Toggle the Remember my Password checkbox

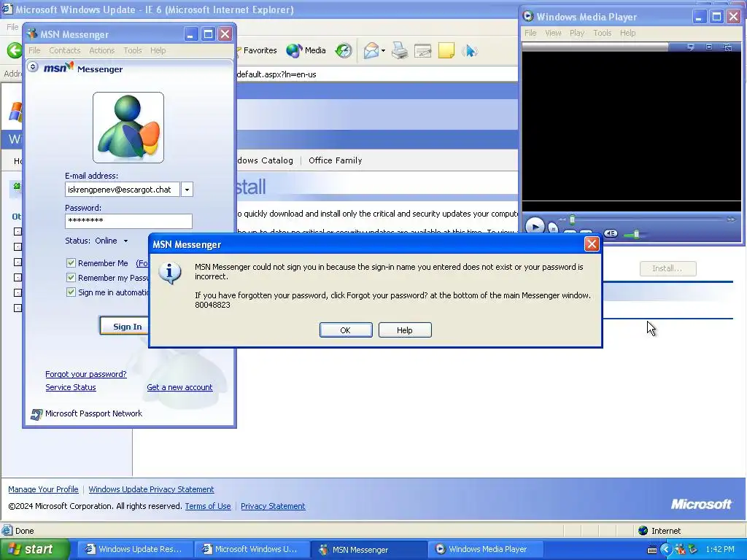(x=71, y=278)
